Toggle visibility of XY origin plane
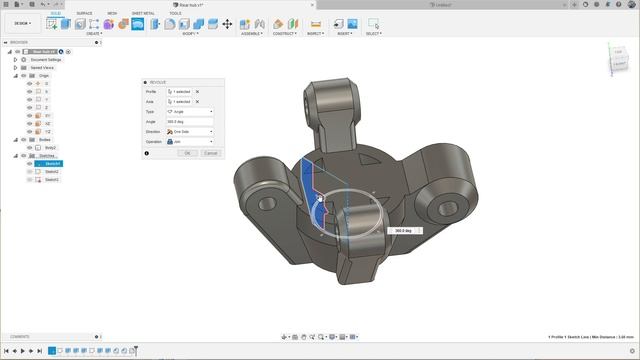Viewport: 640px width, 360px height. 29,116
